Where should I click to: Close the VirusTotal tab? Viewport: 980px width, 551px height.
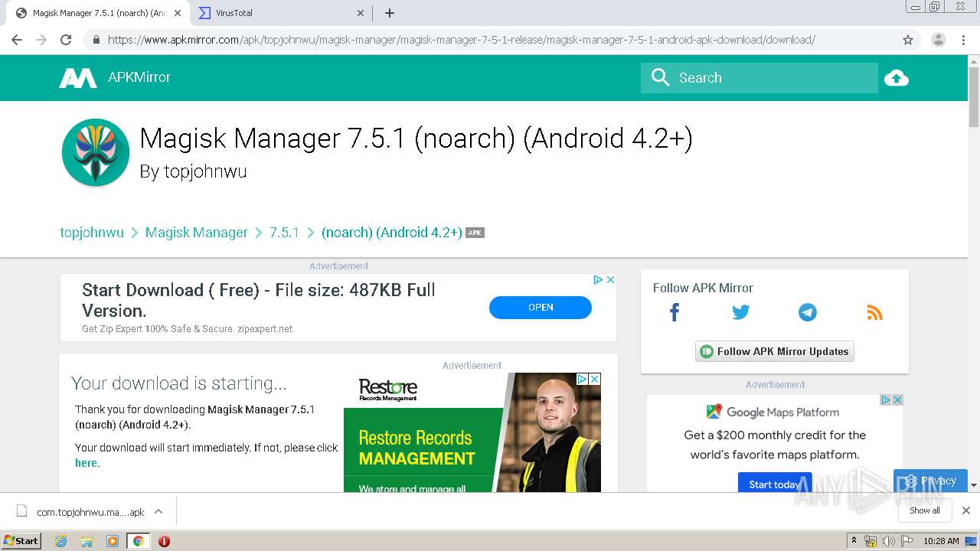tap(361, 13)
